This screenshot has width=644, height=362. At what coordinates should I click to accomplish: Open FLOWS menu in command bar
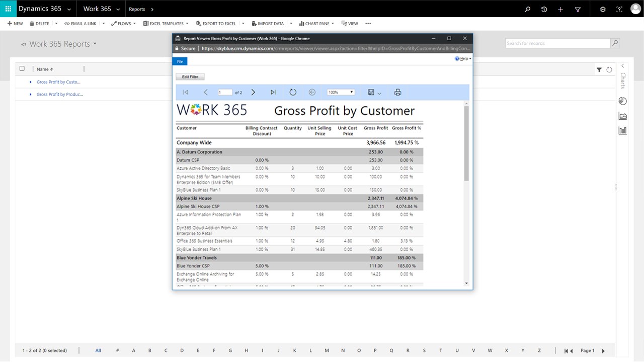click(x=123, y=24)
